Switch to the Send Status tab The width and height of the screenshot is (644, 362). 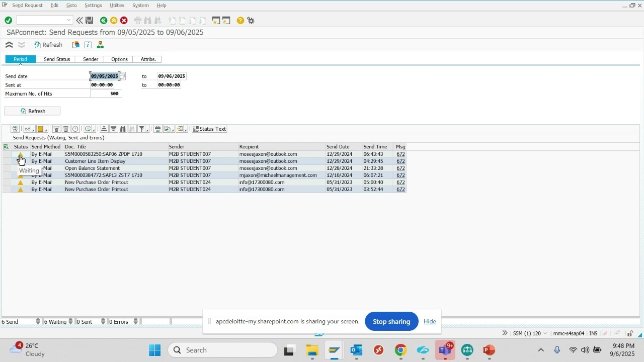[57, 59]
